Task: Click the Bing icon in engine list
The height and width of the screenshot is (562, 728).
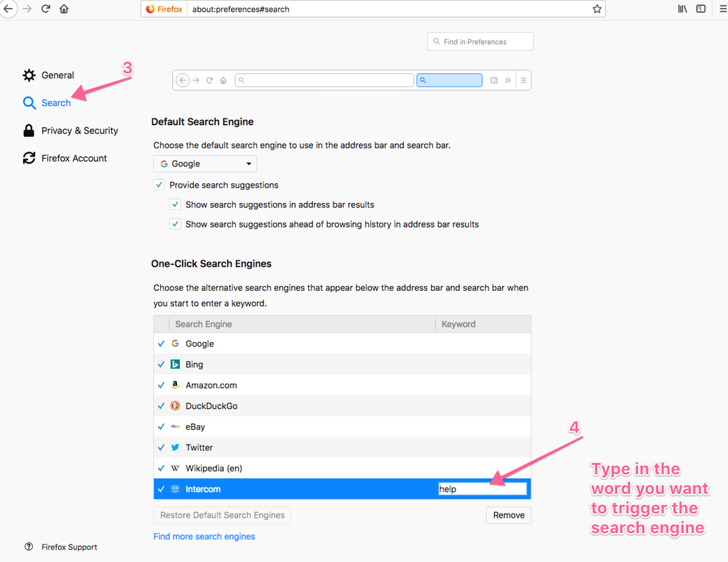Action: point(175,364)
